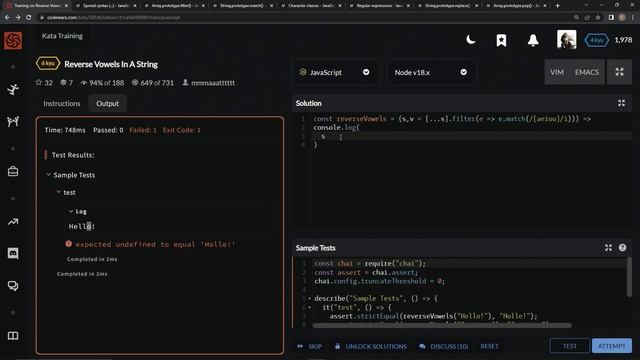The width and height of the screenshot is (640, 360).
Task: Fold the it("test") block in Sample Tests
Action: click(310, 307)
